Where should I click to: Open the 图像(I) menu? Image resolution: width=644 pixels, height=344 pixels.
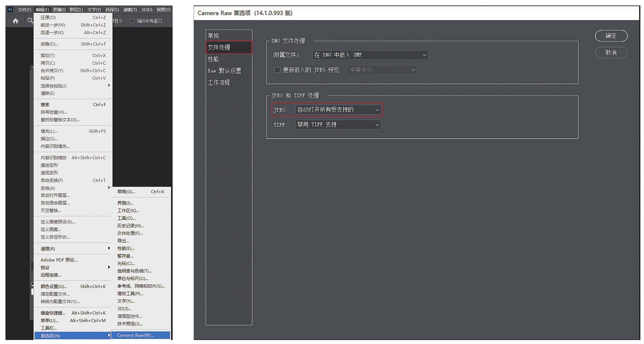(59, 10)
